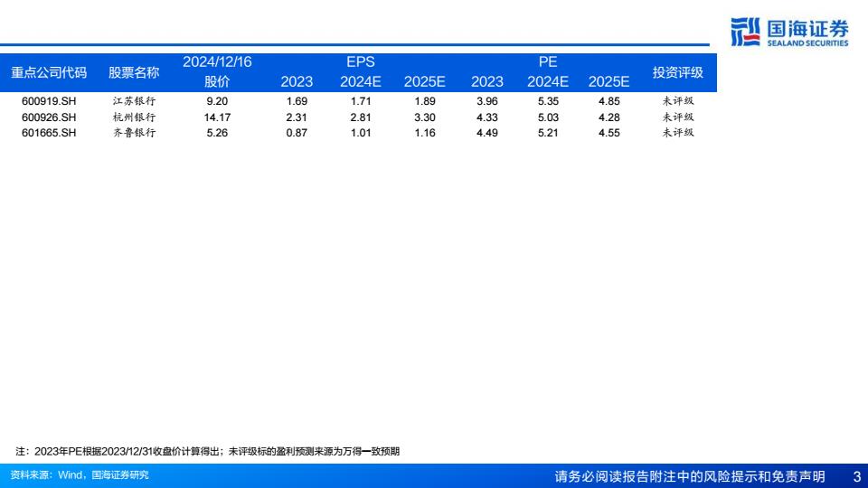The width and height of the screenshot is (868, 488).
Task: Click the EPS value 0.87
Action: click(297, 133)
